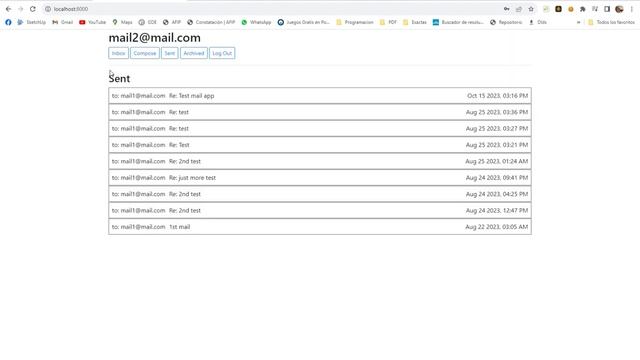The image size is (640, 360).
Task: Go to the Inbox mailbox
Action: pyautogui.click(x=118, y=53)
